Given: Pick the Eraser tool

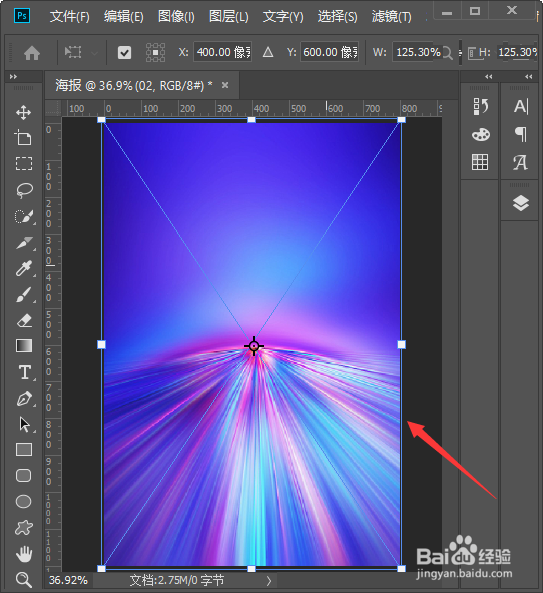Looking at the screenshot, I should (x=24, y=320).
